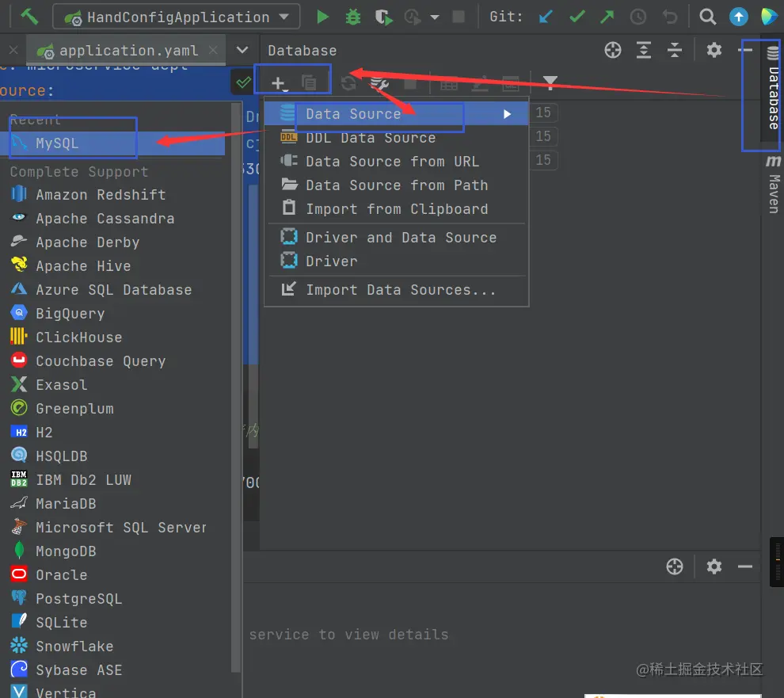The width and height of the screenshot is (784, 698).
Task: Click the Build project hammer icon
Action: (x=29, y=17)
